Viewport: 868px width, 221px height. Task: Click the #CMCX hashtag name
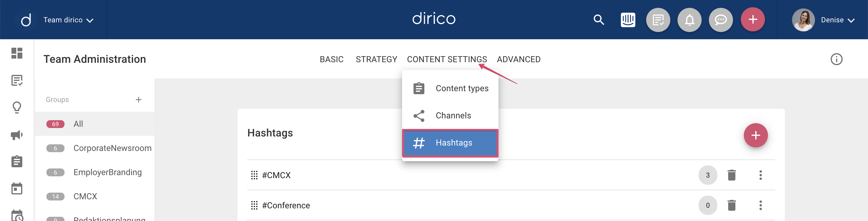tap(276, 175)
